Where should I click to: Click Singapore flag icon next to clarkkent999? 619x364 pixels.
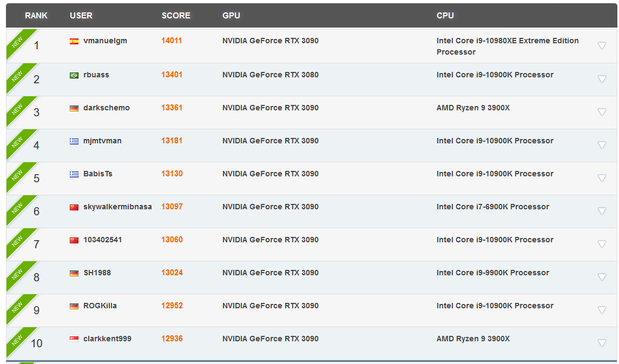74,339
